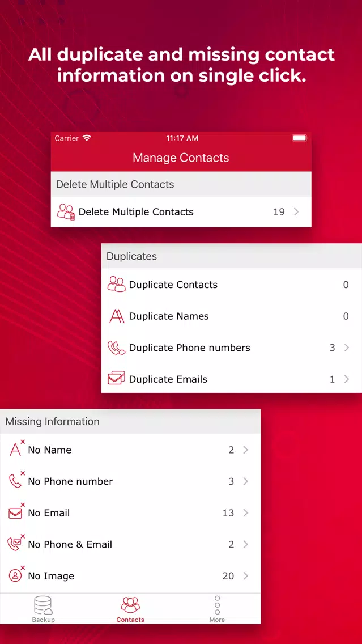Viewport: 362px width, 644px height.
Task: Open chevron on the No Email row
Action: tap(246, 512)
